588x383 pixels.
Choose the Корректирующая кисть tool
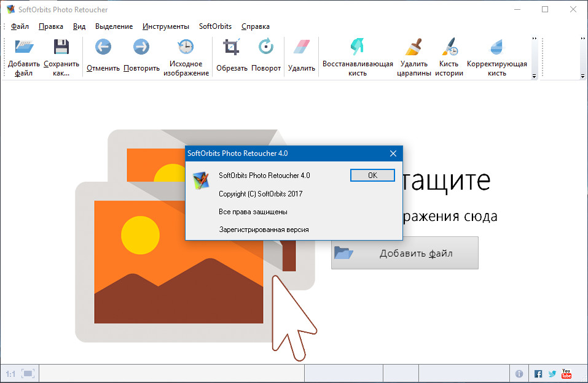[x=496, y=48]
